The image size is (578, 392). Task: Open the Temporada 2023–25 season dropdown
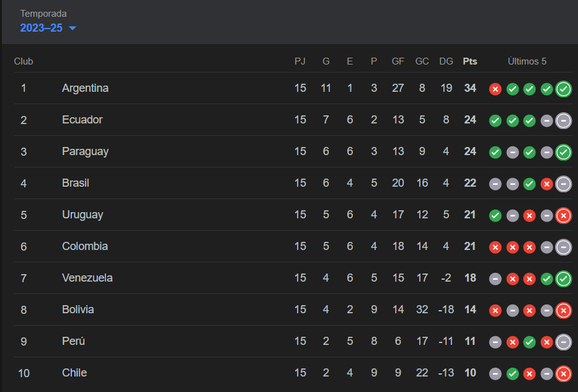pyautogui.click(x=48, y=28)
